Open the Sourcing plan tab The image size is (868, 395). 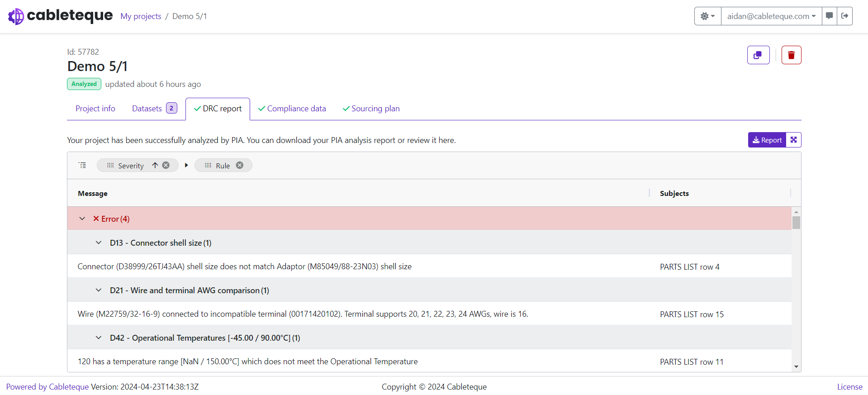[371, 109]
